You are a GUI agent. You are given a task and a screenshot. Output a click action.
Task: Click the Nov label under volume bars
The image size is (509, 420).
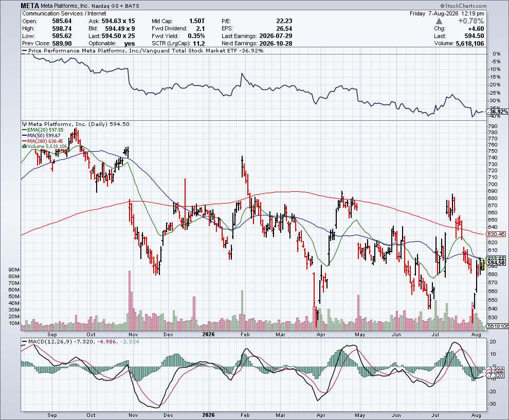pyautogui.click(x=133, y=334)
